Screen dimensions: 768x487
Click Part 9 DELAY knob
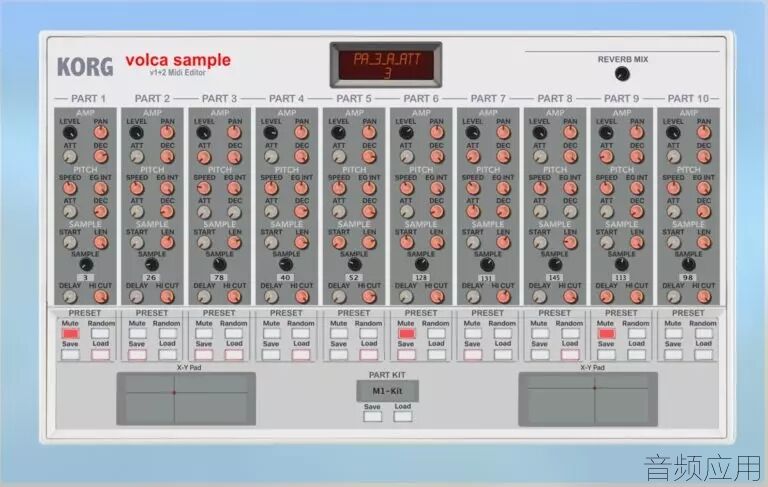[606, 296]
